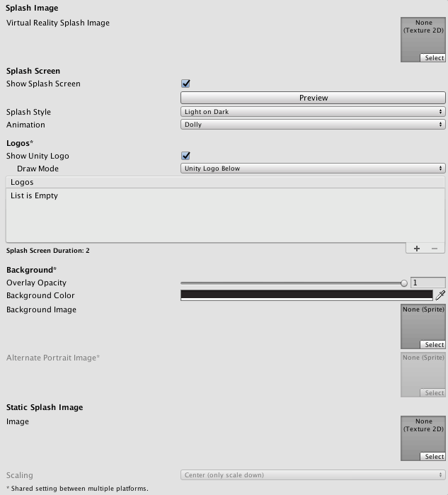This screenshot has height=495, width=448.
Task: Click the 'Draw Mode' label
Action: [38, 169]
